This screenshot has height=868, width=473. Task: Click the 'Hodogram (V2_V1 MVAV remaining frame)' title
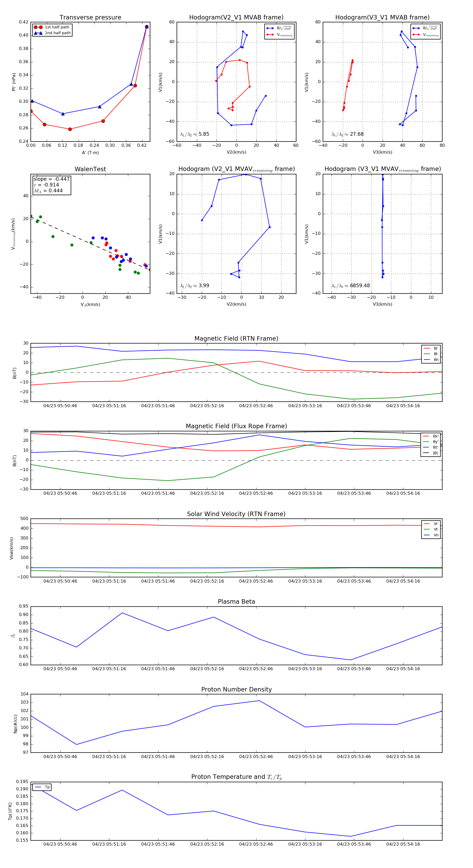[x=236, y=169]
